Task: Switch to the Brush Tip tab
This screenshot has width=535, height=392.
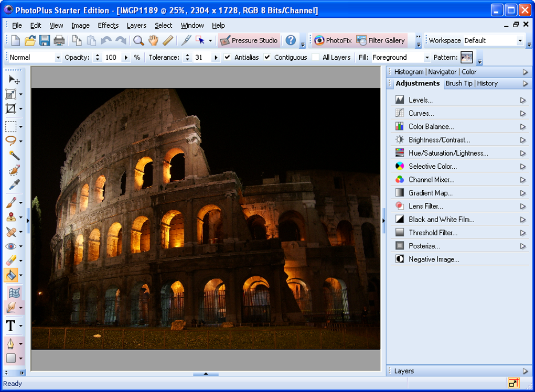Action: click(x=459, y=83)
